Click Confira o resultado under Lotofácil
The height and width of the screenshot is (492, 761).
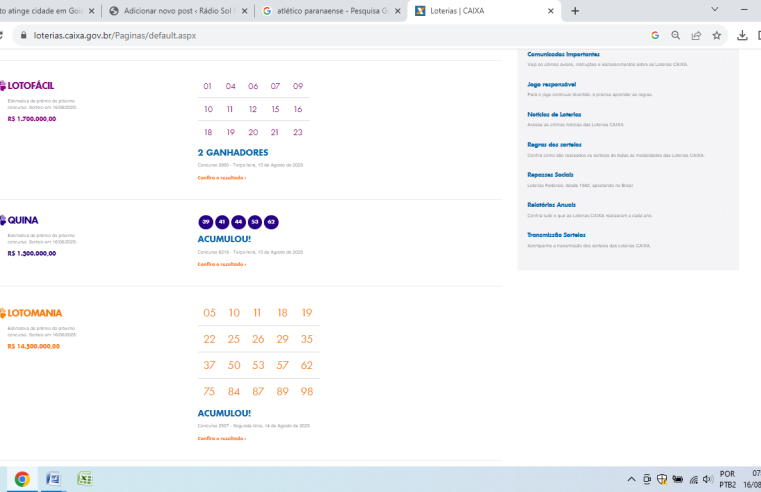tap(222, 178)
